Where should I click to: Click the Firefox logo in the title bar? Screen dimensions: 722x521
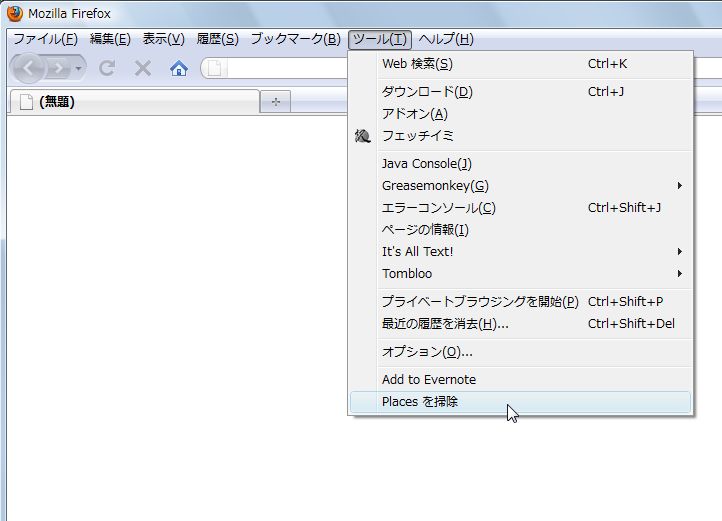click(14, 13)
